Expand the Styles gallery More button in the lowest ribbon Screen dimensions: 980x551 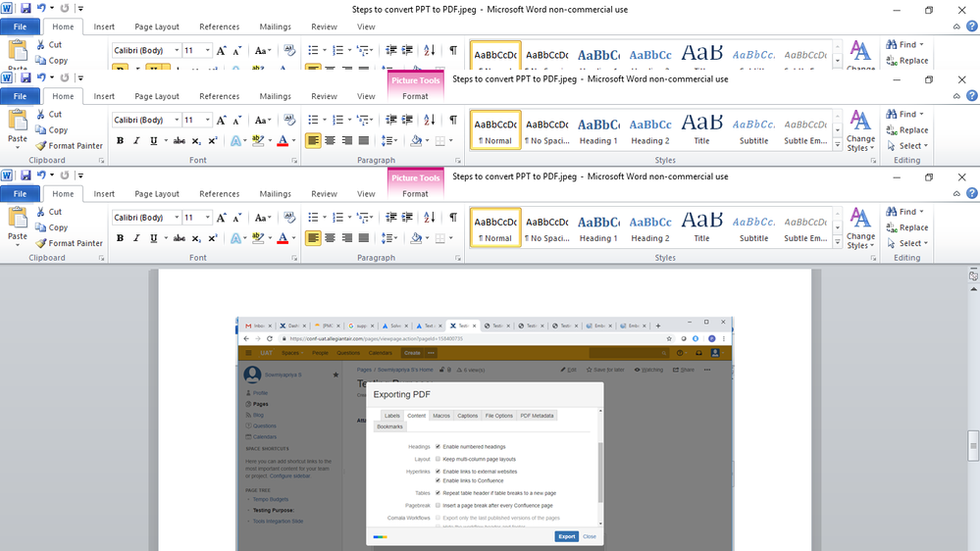pyautogui.click(x=838, y=242)
